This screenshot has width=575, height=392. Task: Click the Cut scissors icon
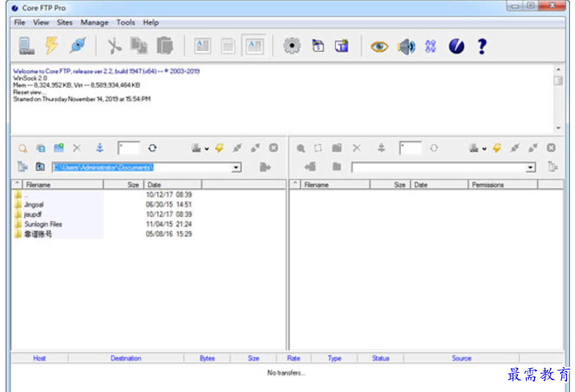click(114, 47)
